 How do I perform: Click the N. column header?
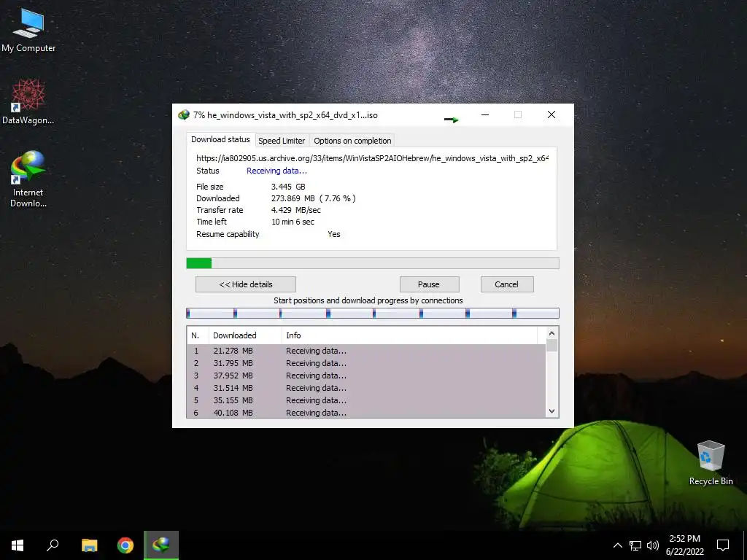tap(198, 335)
